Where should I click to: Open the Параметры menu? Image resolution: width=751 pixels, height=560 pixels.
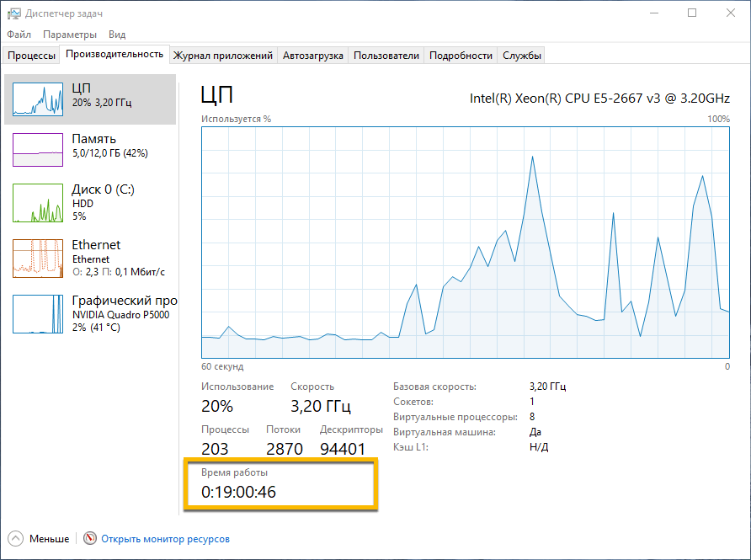click(70, 35)
